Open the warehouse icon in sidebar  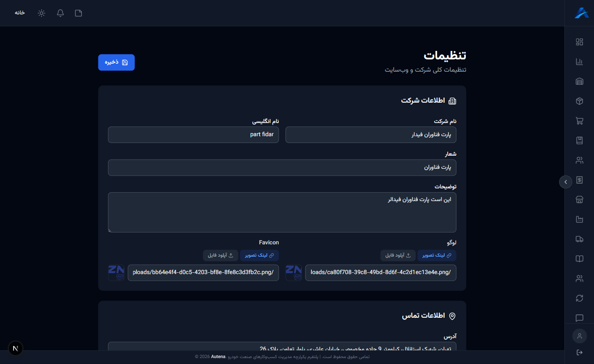579,81
